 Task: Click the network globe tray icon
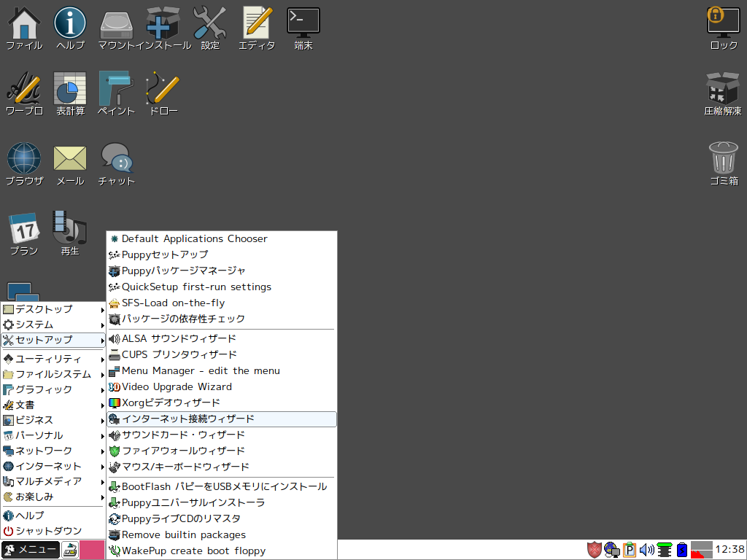point(612,550)
